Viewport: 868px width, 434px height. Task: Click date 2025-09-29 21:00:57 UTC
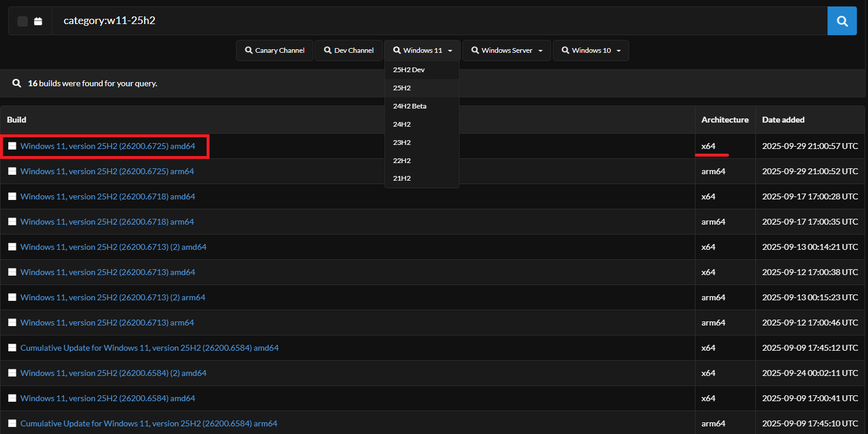click(x=810, y=146)
